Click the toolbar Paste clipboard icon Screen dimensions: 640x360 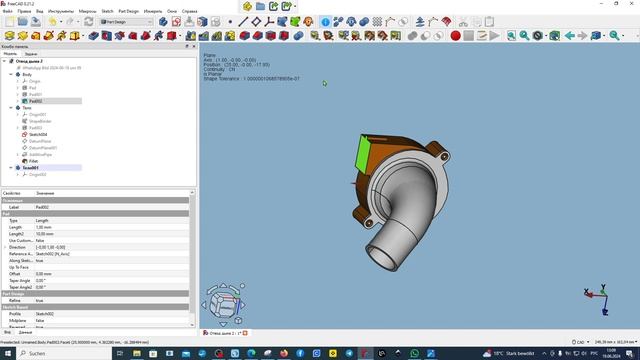click(x=489, y=22)
